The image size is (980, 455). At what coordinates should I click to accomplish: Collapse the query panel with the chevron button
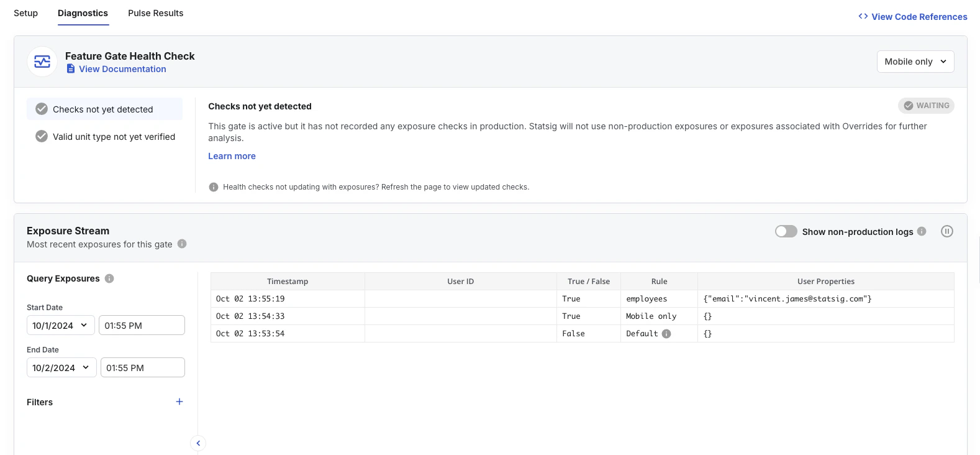click(198, 443)
